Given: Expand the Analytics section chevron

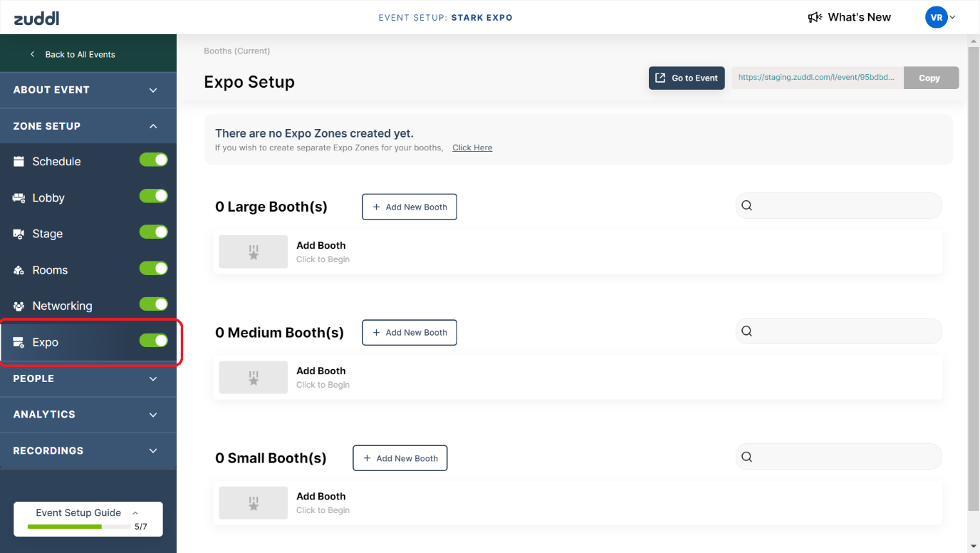Looking at the screenshot, I should click(x=153, y=414).
